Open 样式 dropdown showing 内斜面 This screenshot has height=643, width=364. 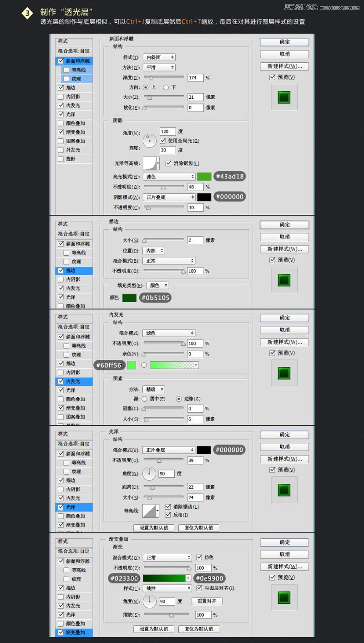pos(159,57)
